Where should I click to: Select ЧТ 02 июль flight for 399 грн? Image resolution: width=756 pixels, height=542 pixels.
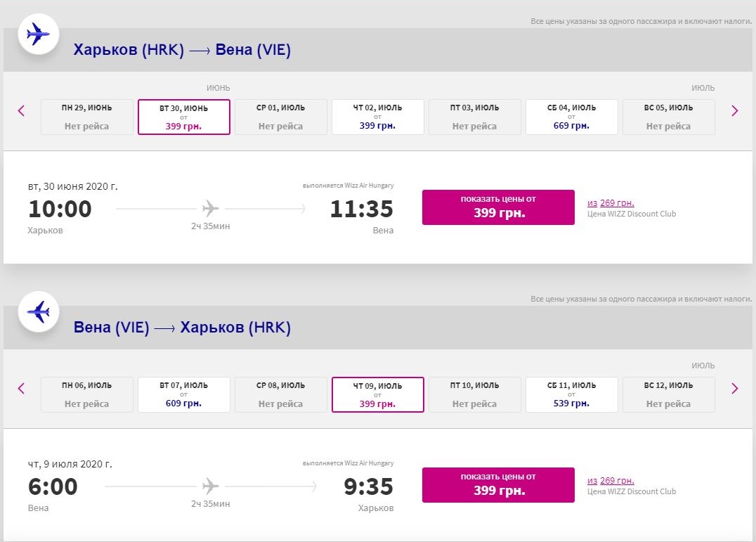coord(377,117)
